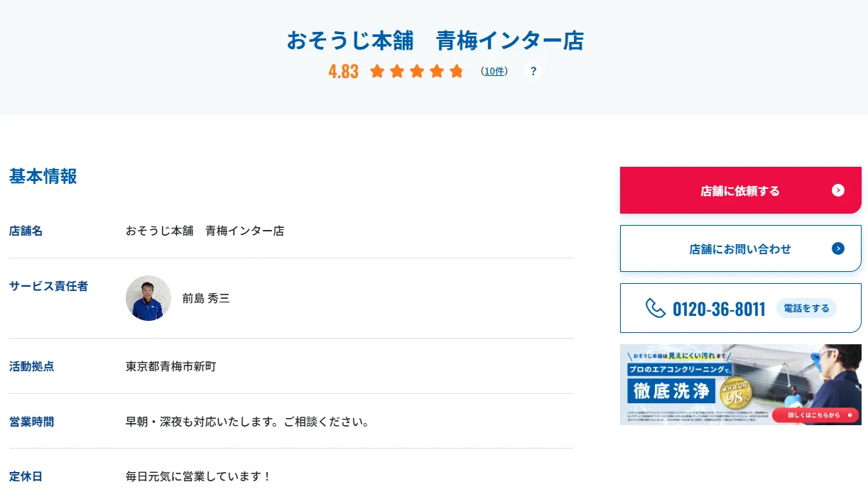Click the 活動拠点 label

pyautogui.click(x=32, y=366)
